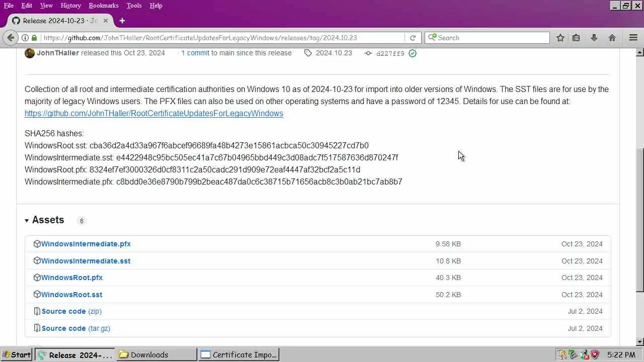
Task: Download WindowsRoot.sst
Action: point(71,295)
